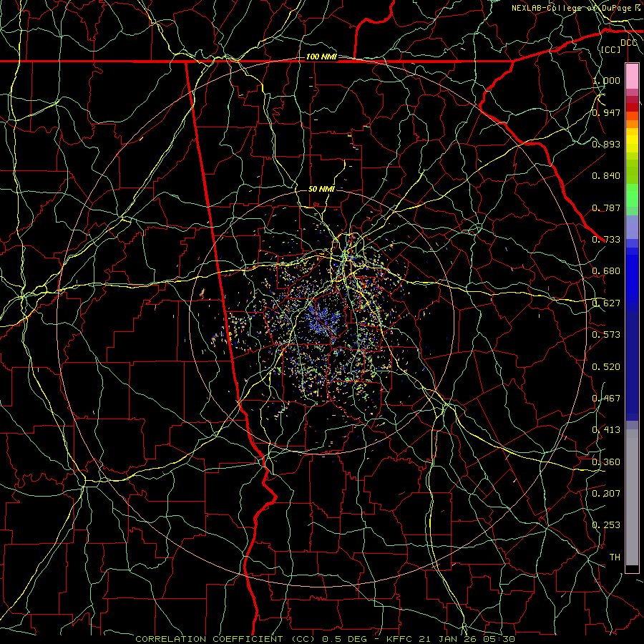
Task: Click the yellow color band on CC scale
Action: pyautogui.click(x=632, y=140)
